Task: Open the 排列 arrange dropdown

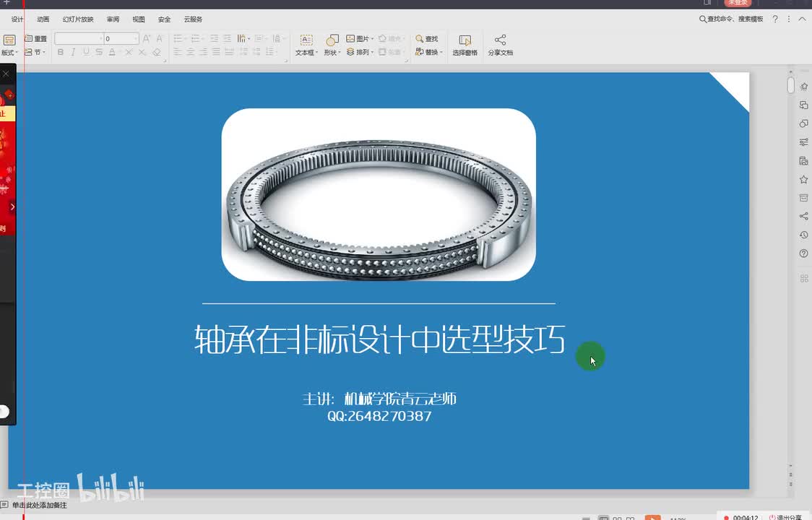Action: 360,52
